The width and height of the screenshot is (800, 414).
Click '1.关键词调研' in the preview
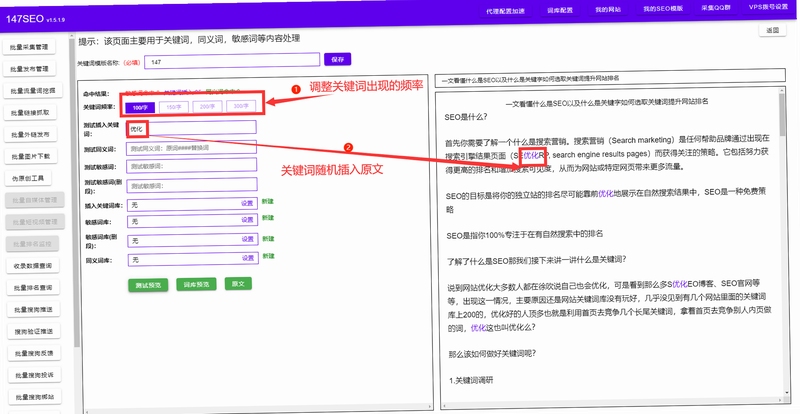point(471,380)
